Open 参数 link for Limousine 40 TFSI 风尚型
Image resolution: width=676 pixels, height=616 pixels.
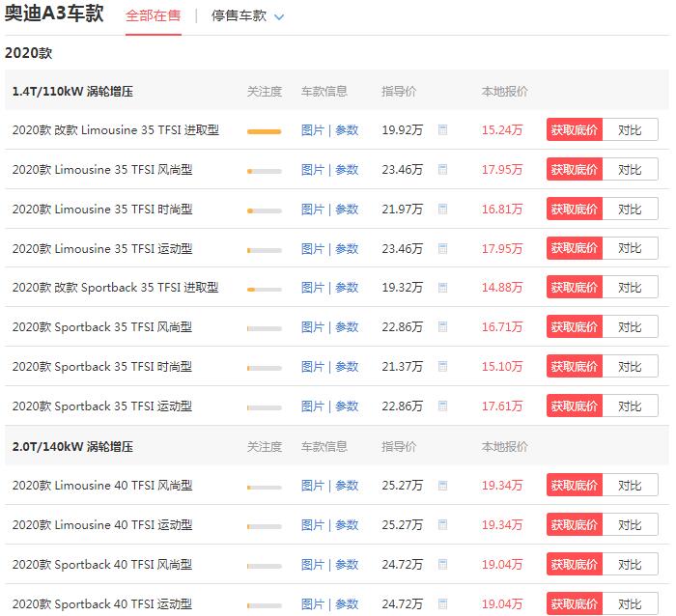click(347, 486)
